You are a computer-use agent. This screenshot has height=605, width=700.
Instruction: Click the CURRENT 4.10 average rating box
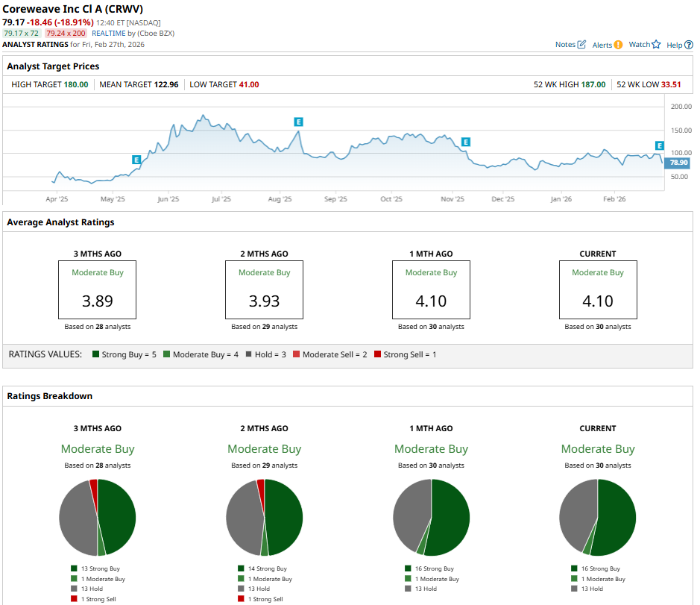click(598, 289)
